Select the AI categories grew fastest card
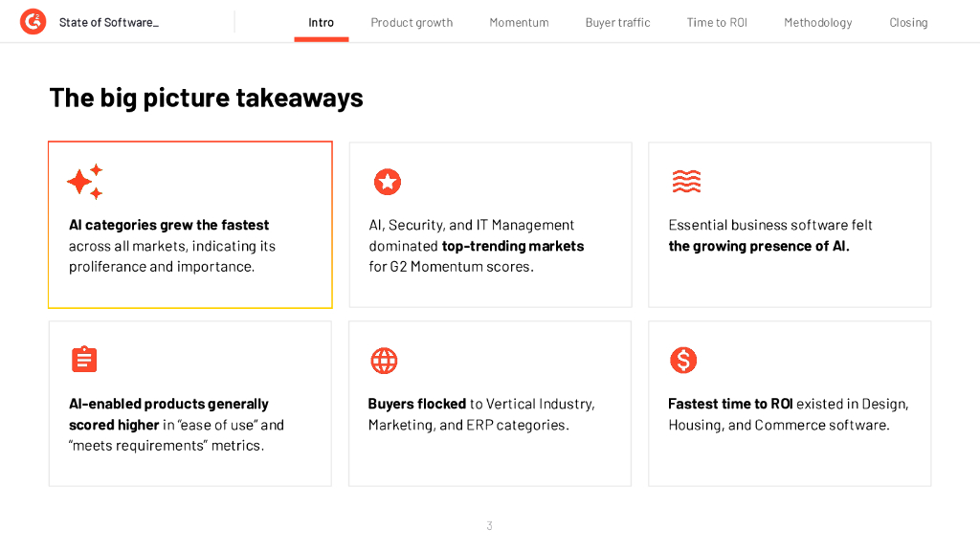Image resolution: width=980 pixels, height=551 pixels. click(x=190, y=226)
